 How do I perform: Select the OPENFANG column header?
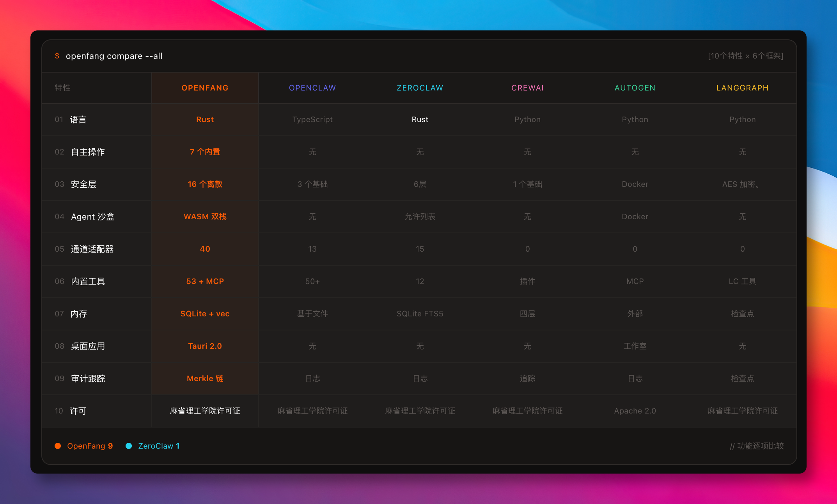tap(205, 88)
